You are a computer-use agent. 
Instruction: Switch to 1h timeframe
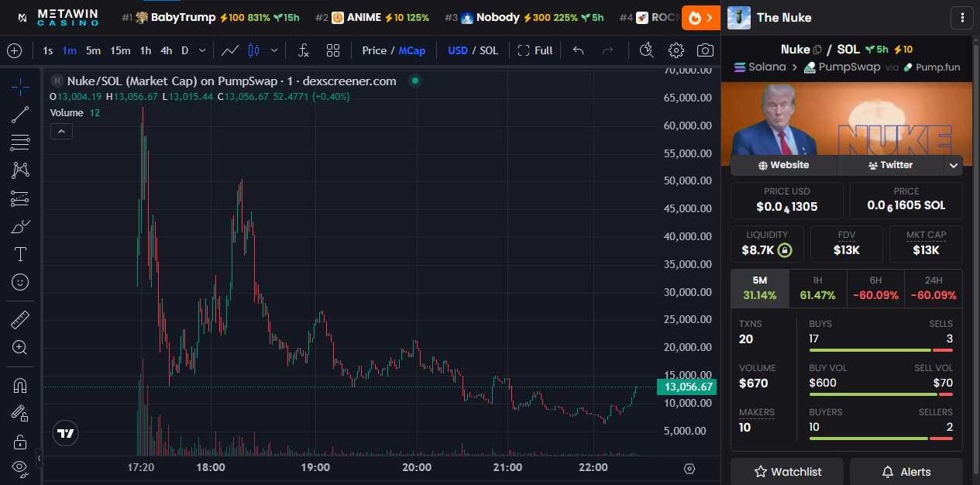[x=146, y=50]
